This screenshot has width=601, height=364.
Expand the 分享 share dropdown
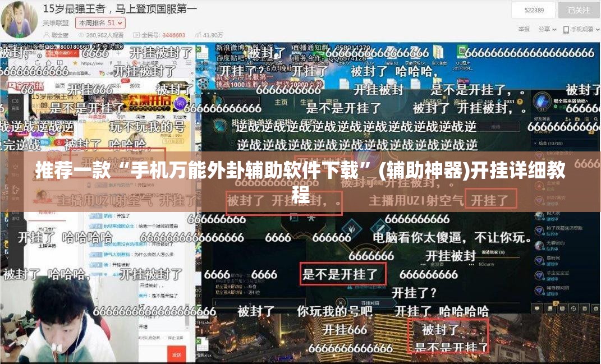pos(547,29)
